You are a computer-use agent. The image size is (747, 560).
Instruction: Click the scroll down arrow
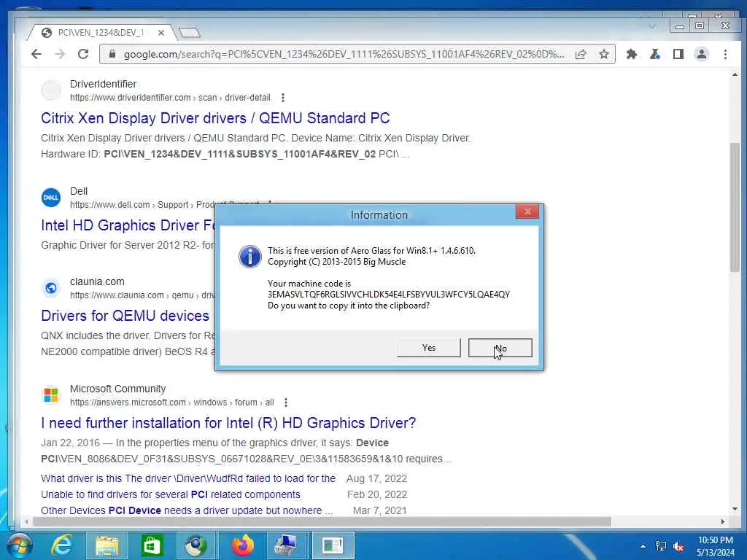coord(735,509)
